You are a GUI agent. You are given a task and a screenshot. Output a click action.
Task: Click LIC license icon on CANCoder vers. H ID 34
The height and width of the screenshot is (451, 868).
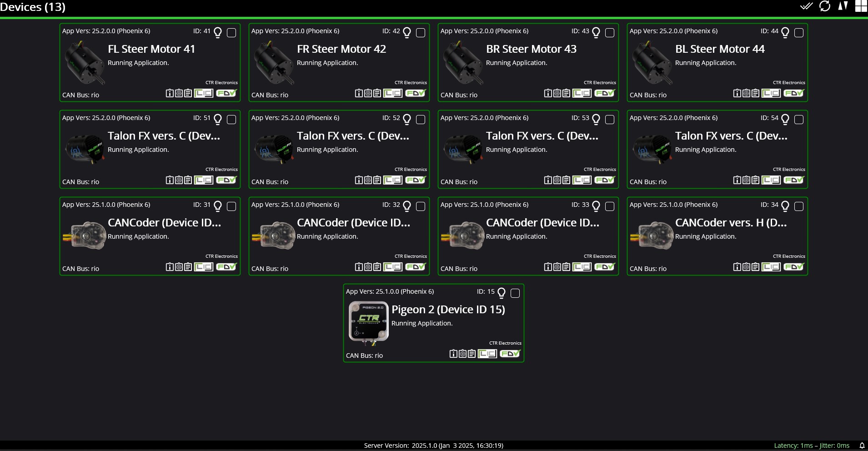pyautogui.click(x=771, y=267)
